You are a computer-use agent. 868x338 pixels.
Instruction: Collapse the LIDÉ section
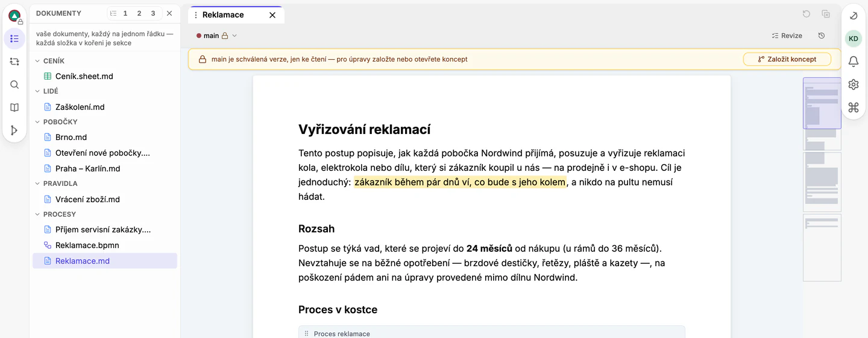tap(37, 91)
